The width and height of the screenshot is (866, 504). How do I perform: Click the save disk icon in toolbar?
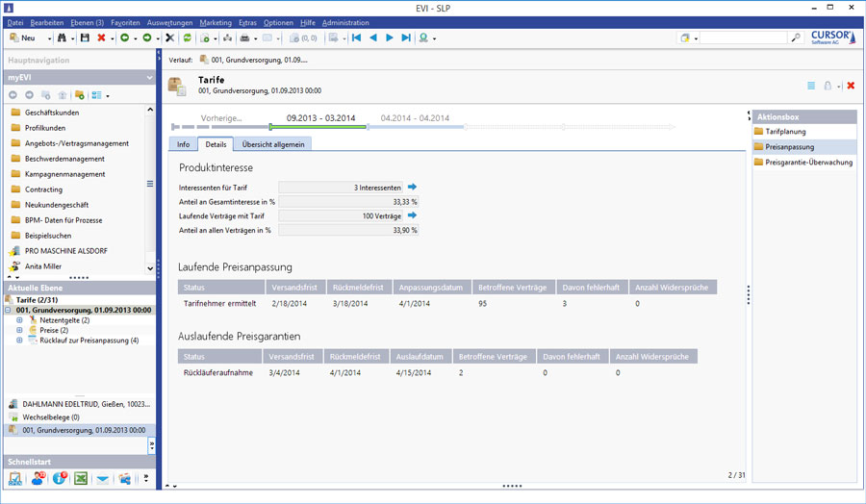pos(85,38)
